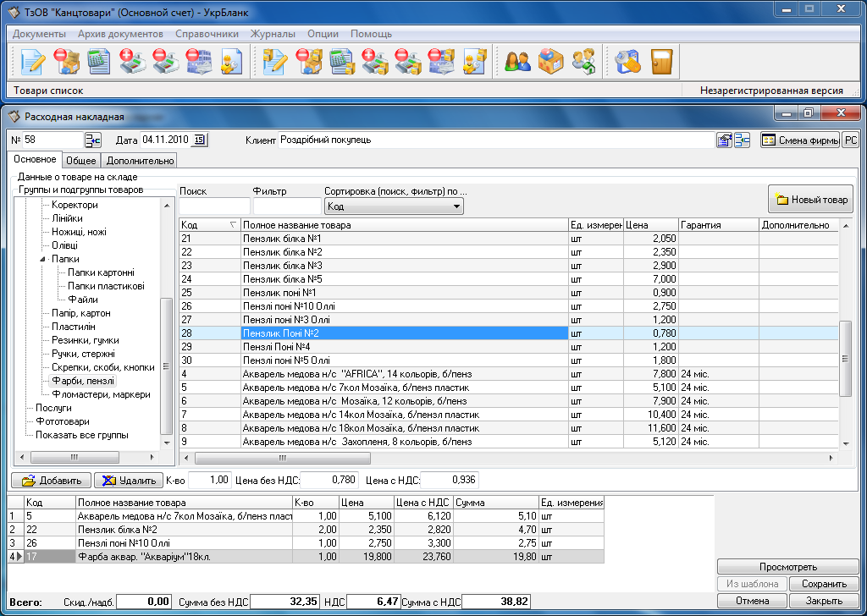867x616 pixels.
Task: Click the clients (two people) toolbar icon
Action: tap(516, 62)
